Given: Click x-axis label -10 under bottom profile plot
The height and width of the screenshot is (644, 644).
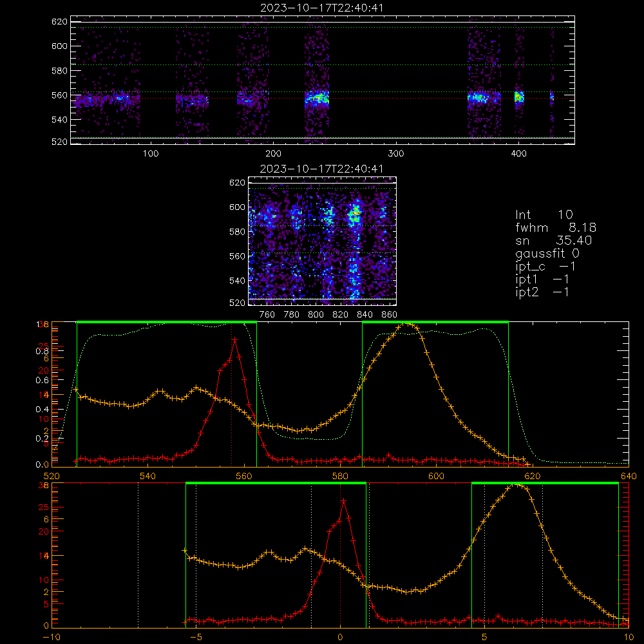Looking at the screenshot, I should click(52, 637).
